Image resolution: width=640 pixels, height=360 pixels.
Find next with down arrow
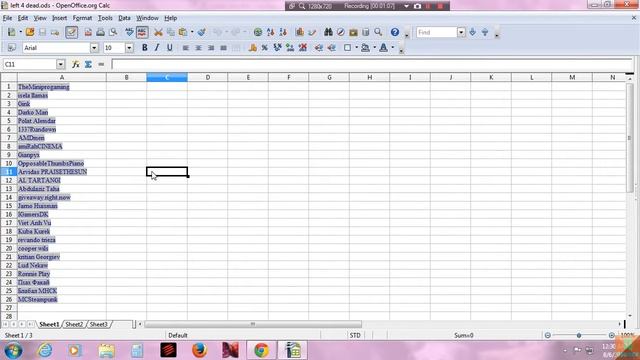(473, 32)
